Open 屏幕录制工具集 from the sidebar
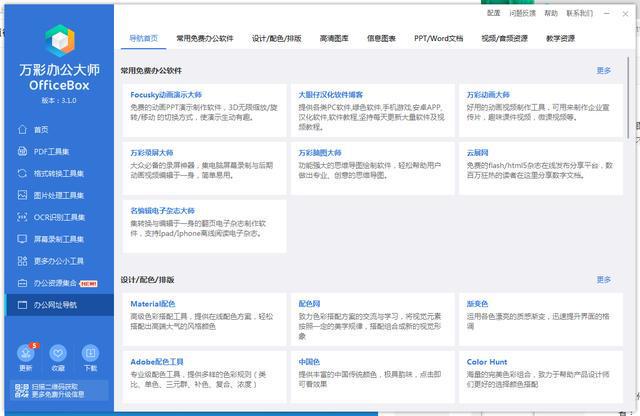 click(x=23, y=239)
